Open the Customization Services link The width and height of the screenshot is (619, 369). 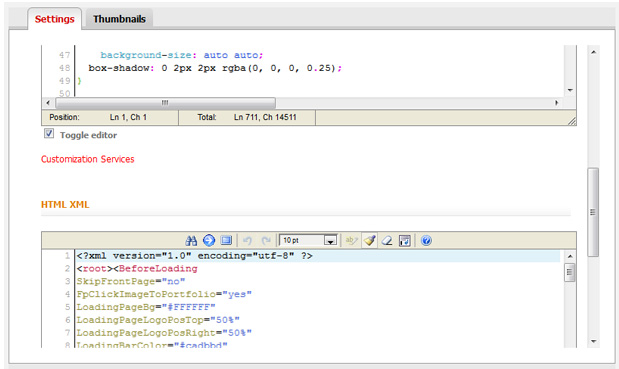click(88, 159)
